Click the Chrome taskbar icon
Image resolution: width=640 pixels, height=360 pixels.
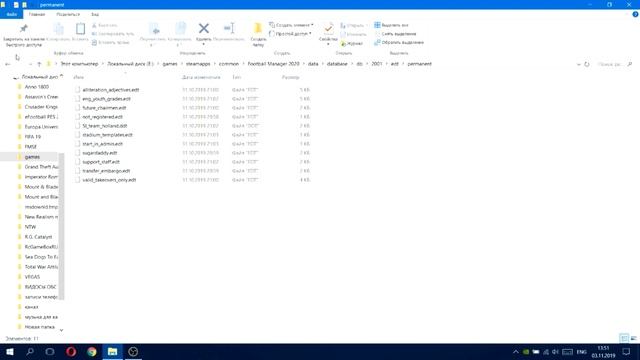92,352
